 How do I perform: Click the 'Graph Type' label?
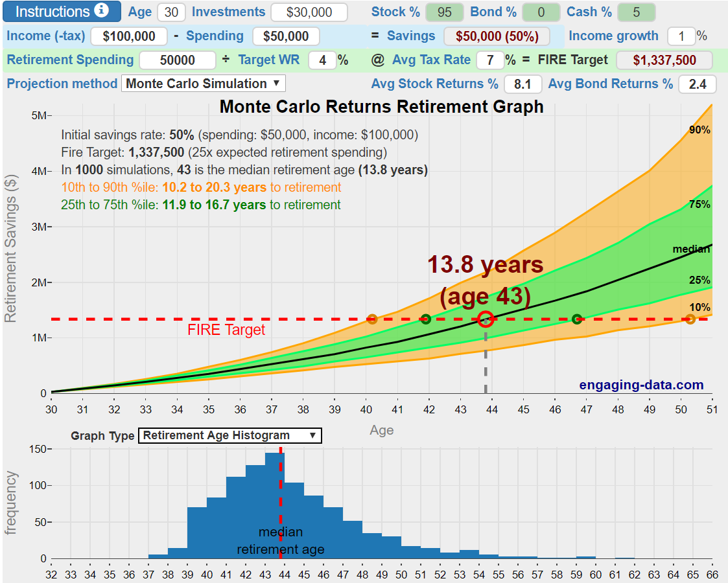pyautogui.click(x=102, y=436)
